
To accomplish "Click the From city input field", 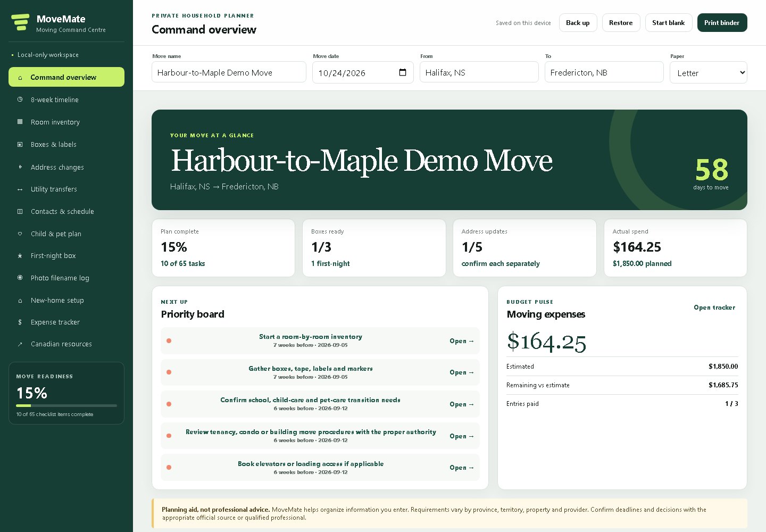I will (x=479, y=72).
